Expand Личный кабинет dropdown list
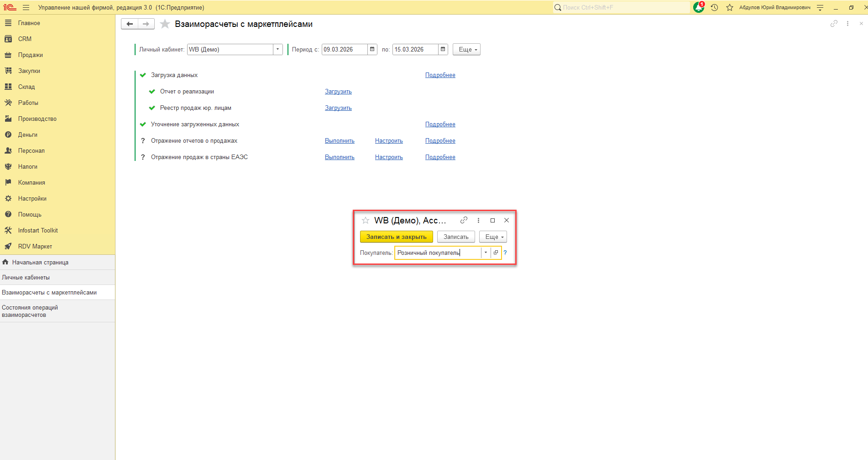Image resolution: width=868 pixels, height=460 pixels. 277,49
